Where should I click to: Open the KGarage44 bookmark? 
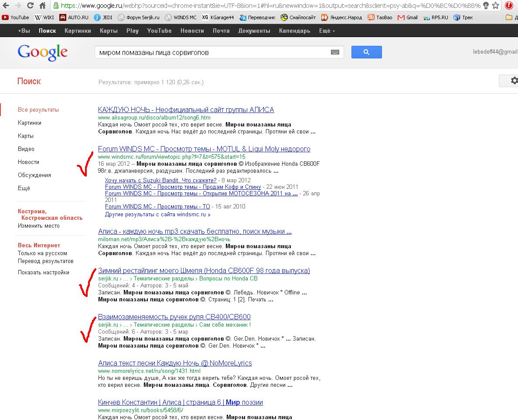(x=218, y=17)
